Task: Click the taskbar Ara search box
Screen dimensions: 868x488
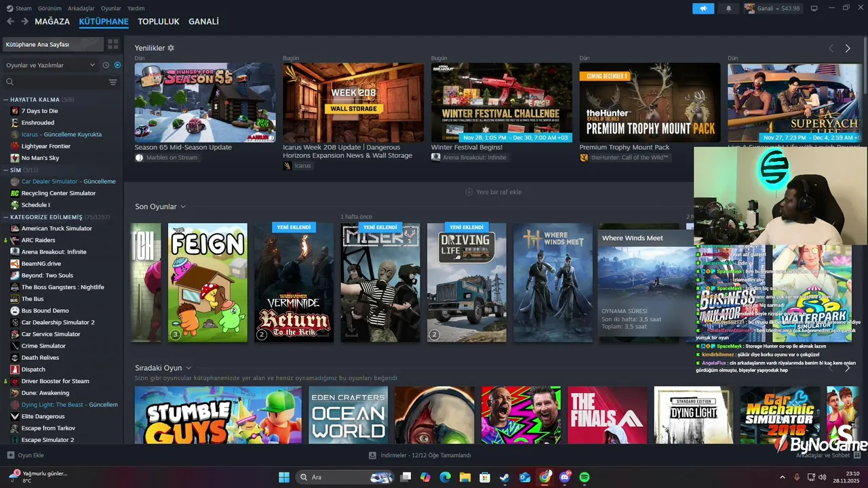Action: tap(345, 477)
